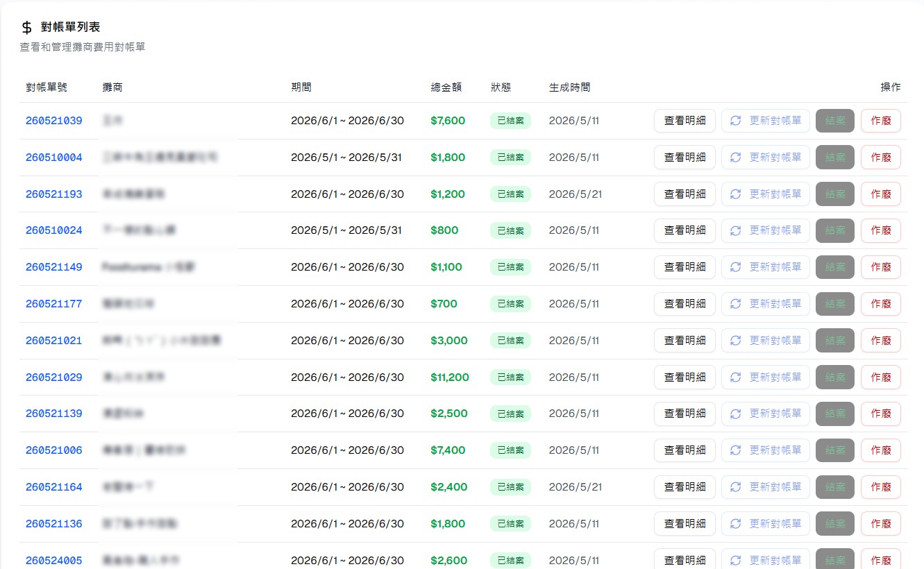Void (作廢) statement 260521021
This screenshot has width=924, height=569.
881,341
